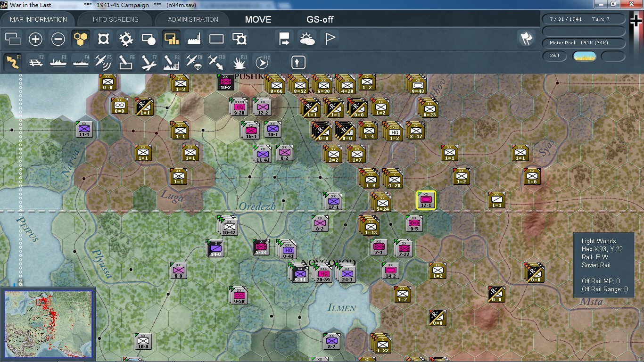
Task: Click the factory icon in the toolbar
Action: tap(194, 39)
